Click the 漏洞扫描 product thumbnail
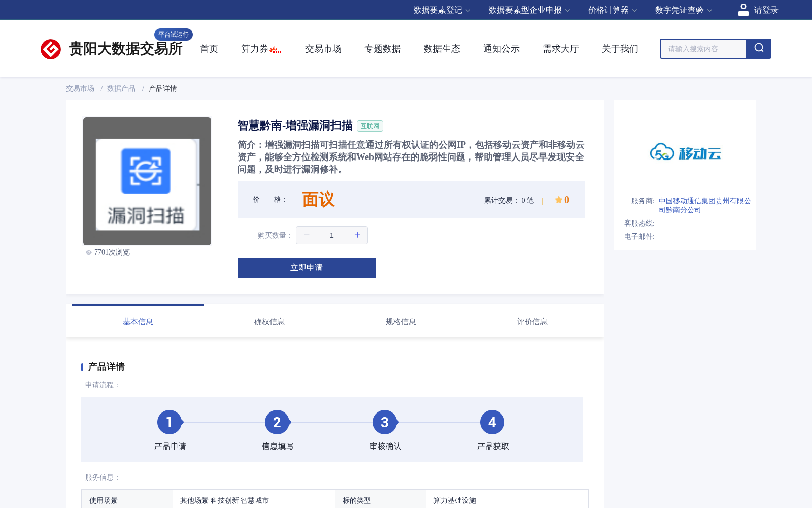The width and height of the screenshot is (812, 508). tap(147, 181)
